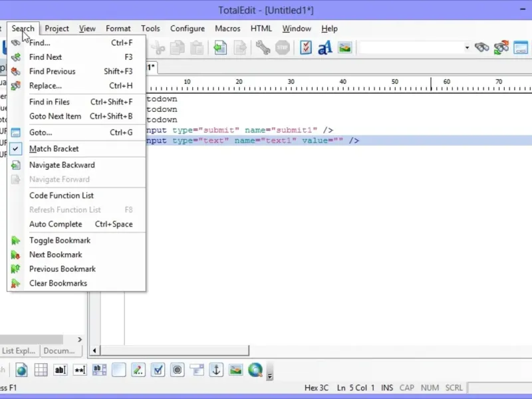Screen dimensions: 532x399
Task: Choose Find... from the Search menu
Action: tap(76, 43)
